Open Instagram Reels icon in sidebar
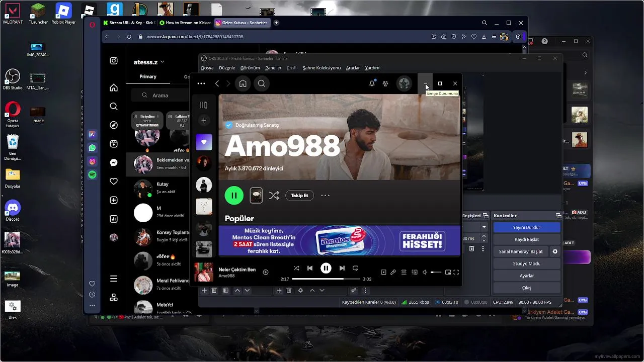 tap(114, 144)
